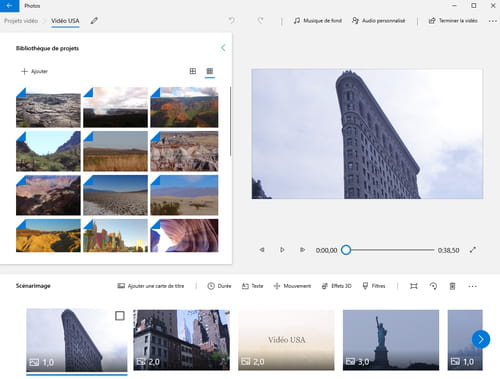Viewport: 500px width, 379px height.
Task: Select the city buildings storyboard clip
Action: 182,340
